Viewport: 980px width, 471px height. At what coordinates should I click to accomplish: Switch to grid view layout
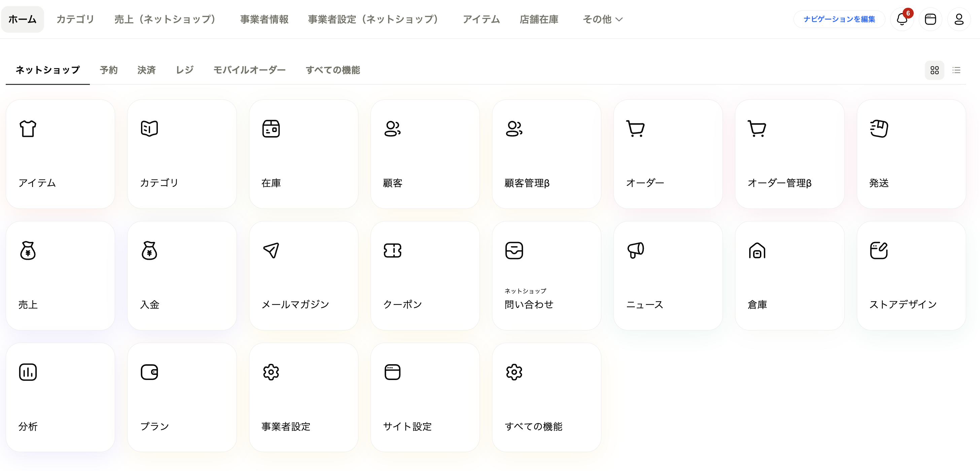click(x=934, y=70)
